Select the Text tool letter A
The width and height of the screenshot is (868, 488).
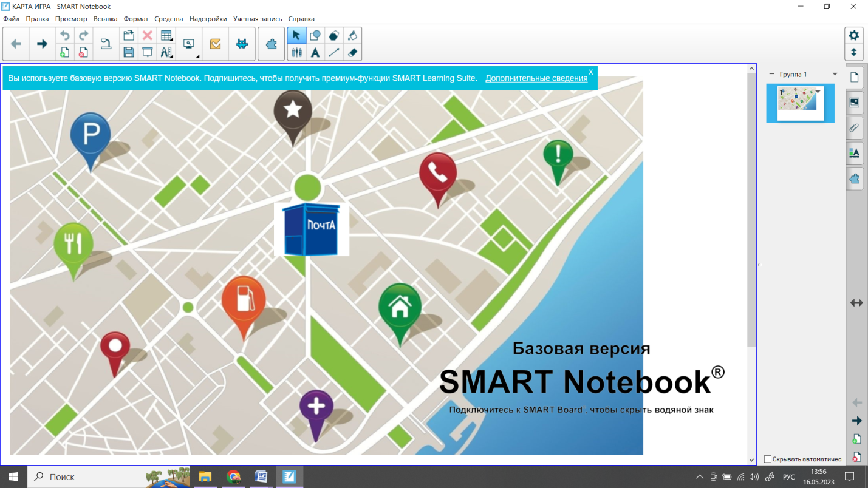315,52
